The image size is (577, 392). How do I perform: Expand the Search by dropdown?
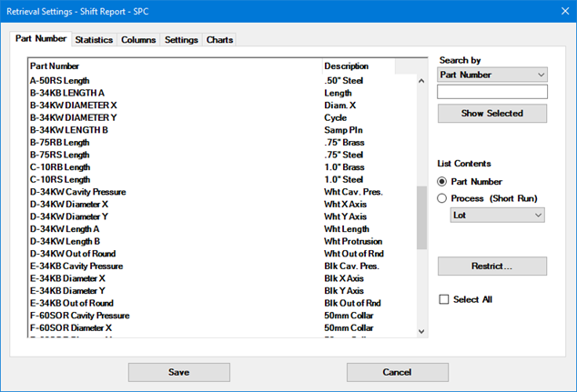pyautogui.click(x=491, y=75)
